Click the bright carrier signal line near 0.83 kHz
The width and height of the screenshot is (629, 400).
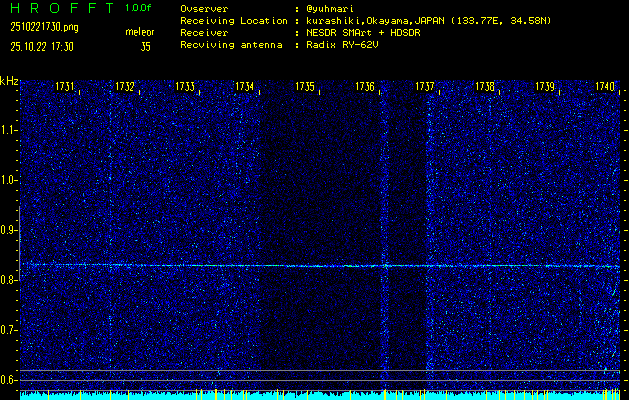pyautogui.click(x=320, y=266)
